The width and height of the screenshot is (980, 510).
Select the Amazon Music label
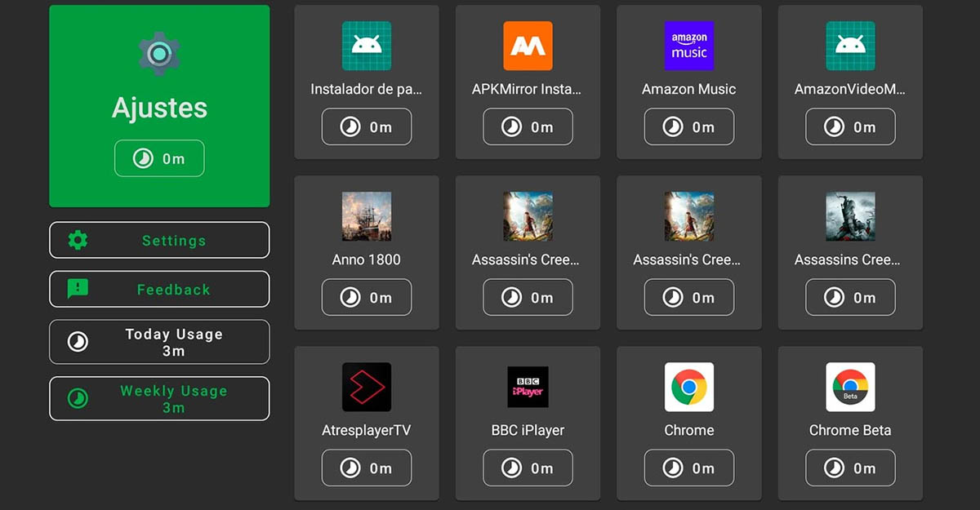point(689,89)
